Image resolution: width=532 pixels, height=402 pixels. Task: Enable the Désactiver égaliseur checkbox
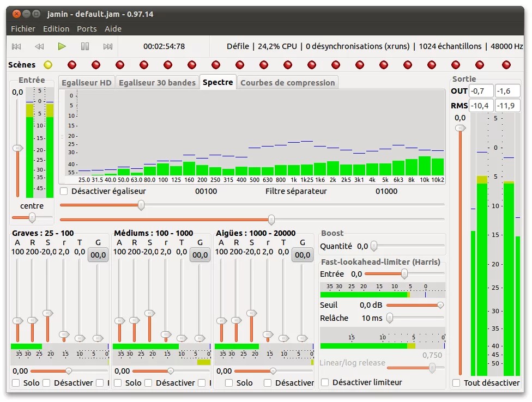click(64, 191)
